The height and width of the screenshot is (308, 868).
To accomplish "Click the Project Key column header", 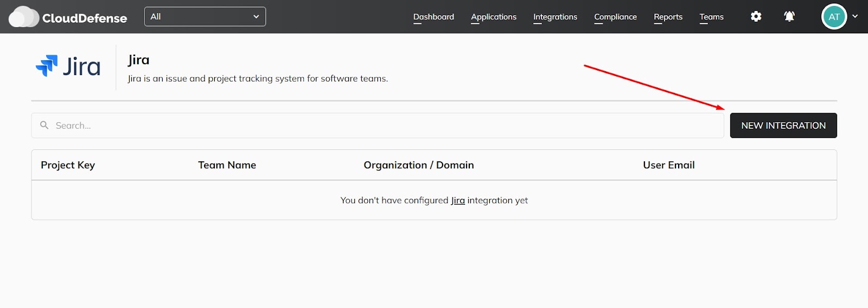I will tap(68, 165).
